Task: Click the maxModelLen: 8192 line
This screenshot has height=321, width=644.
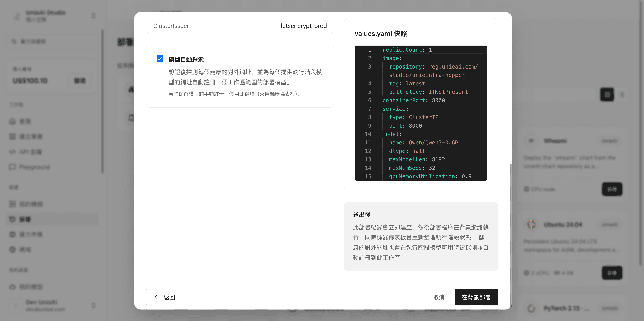Action: click(x=417, y=159)
